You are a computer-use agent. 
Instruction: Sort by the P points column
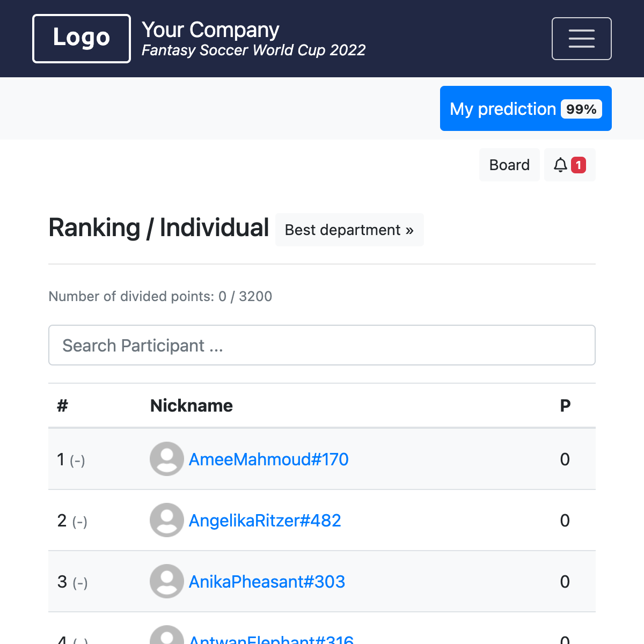tap(565, 406)
